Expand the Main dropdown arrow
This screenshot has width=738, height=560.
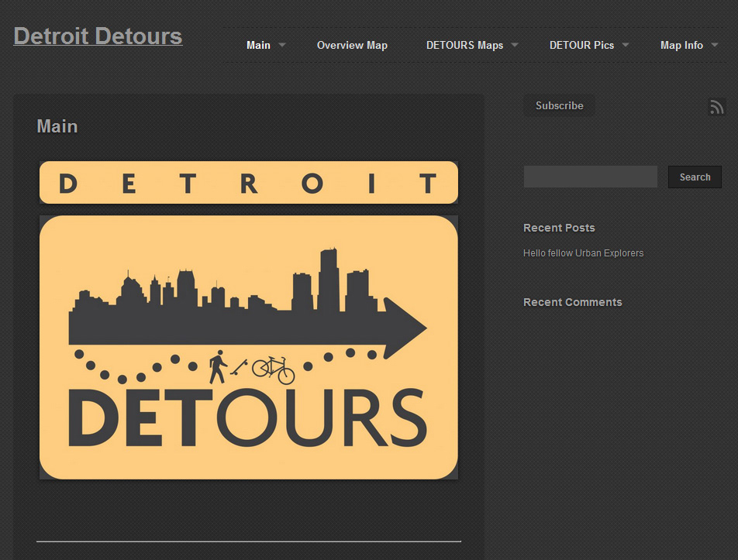pos(282,45)
